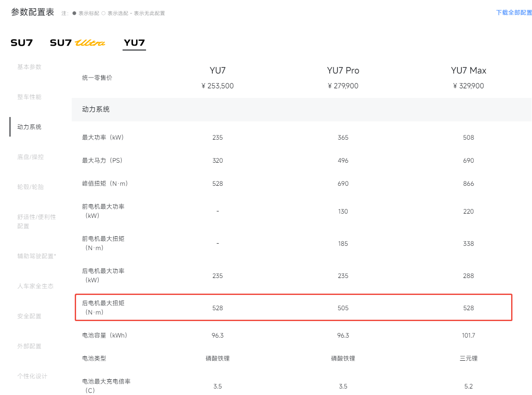Jump to 基本参数 in the sidebar

coord(30,67)
